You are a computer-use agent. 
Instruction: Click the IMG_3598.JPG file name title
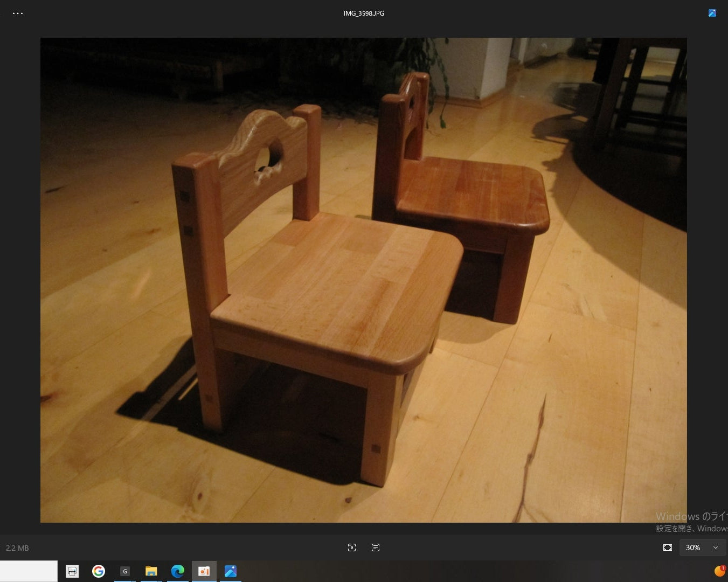pos(364,13)
